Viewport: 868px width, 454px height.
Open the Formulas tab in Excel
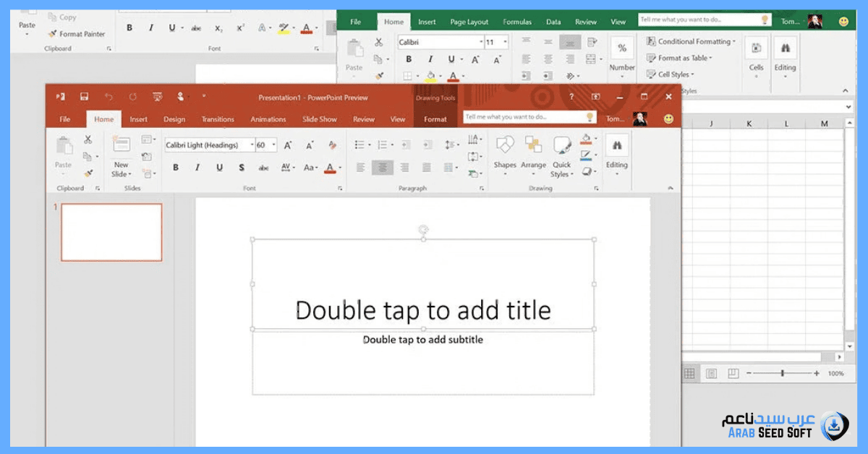(x=516, y=22)
